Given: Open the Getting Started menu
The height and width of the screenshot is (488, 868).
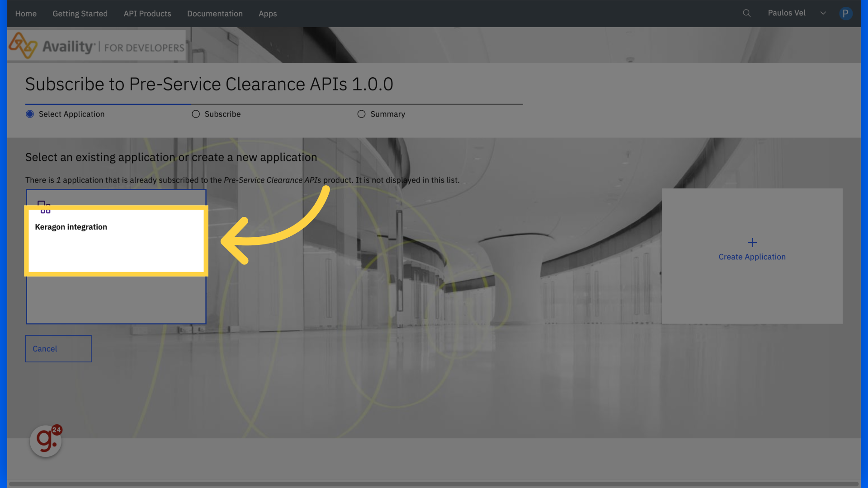Looking at the screenshot, I should point(80,14).
